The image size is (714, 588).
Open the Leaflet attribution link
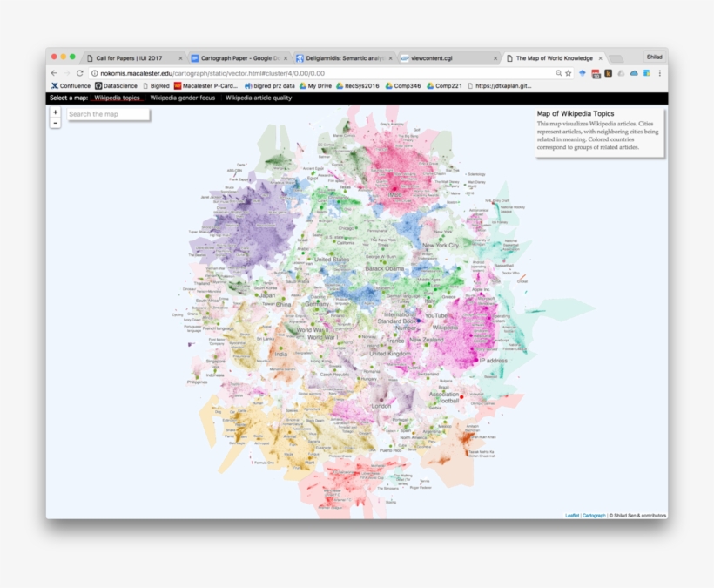pos(572,516)
